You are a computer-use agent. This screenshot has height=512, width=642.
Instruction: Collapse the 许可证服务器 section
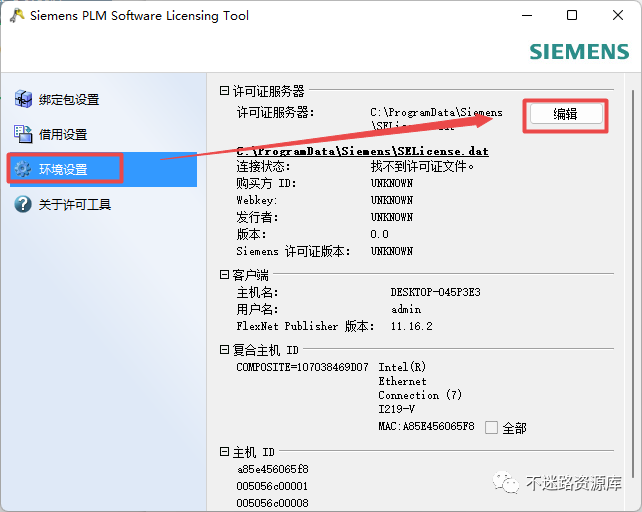click(224, 91)
